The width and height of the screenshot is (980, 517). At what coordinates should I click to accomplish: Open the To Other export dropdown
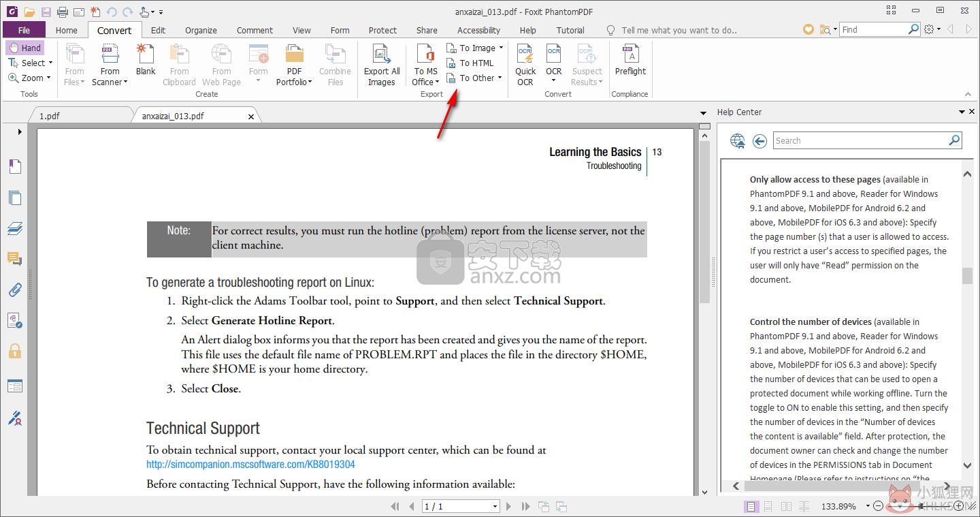click(474, 78)
